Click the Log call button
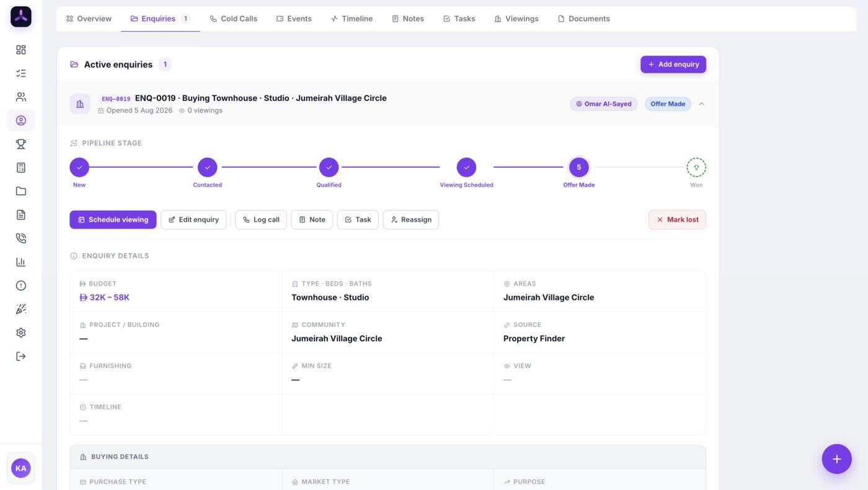 click(261, 220)
